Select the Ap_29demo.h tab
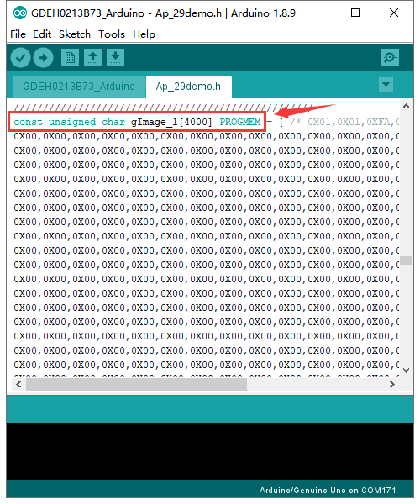This screenshot has width=420, height=504. (x=189, y=87)
